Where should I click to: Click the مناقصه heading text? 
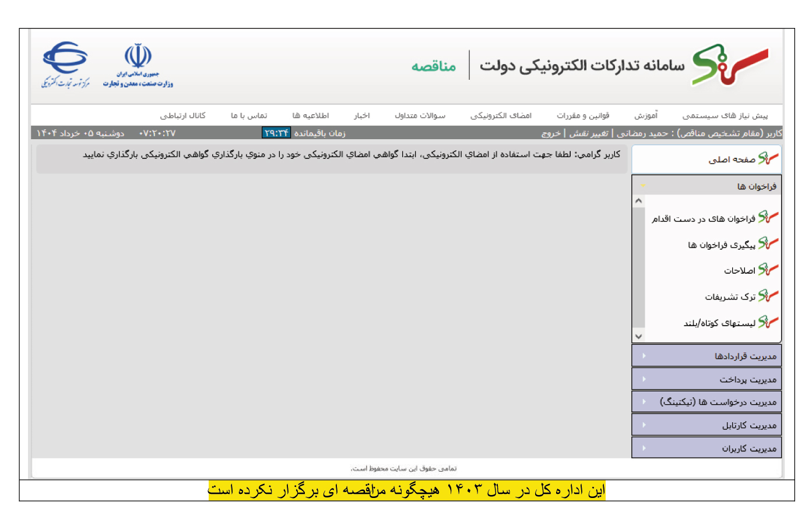(434, 66)
